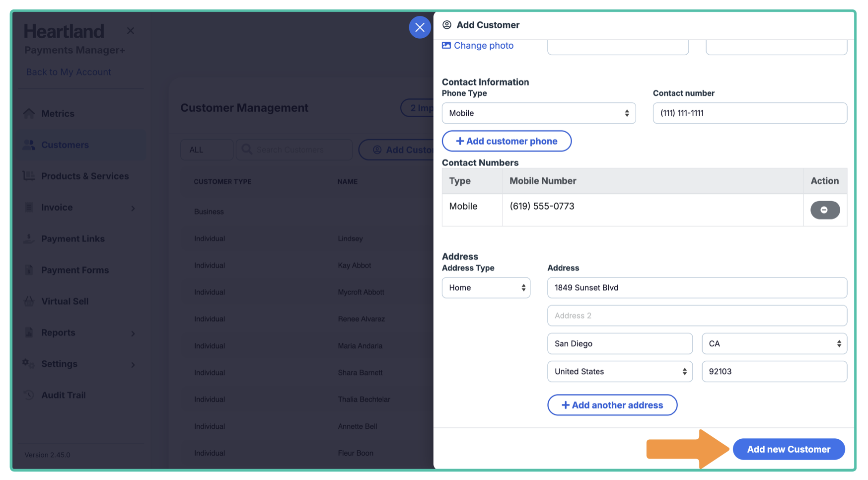This screenshot has width=868, height=480.
Task: Open the Address Type dropdown set to Home
Action: pos(486,288)
